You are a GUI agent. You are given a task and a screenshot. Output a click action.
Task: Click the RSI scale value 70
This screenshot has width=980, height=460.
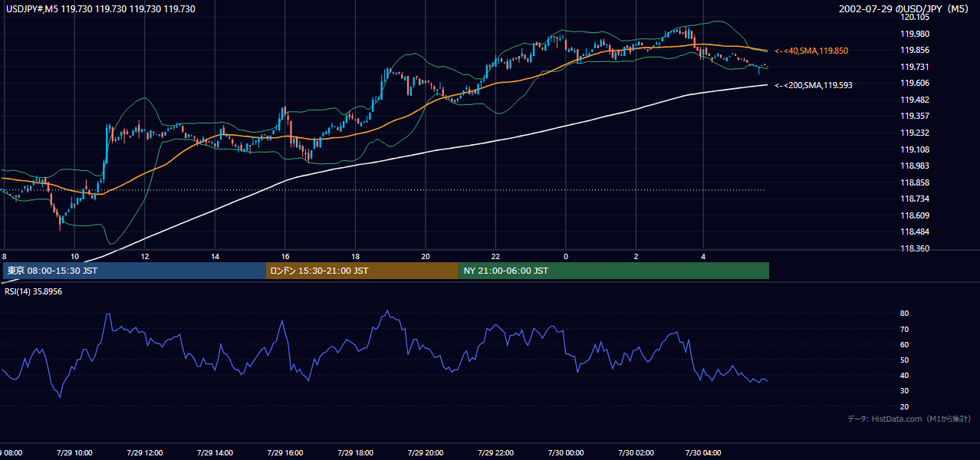coord(905,329)
